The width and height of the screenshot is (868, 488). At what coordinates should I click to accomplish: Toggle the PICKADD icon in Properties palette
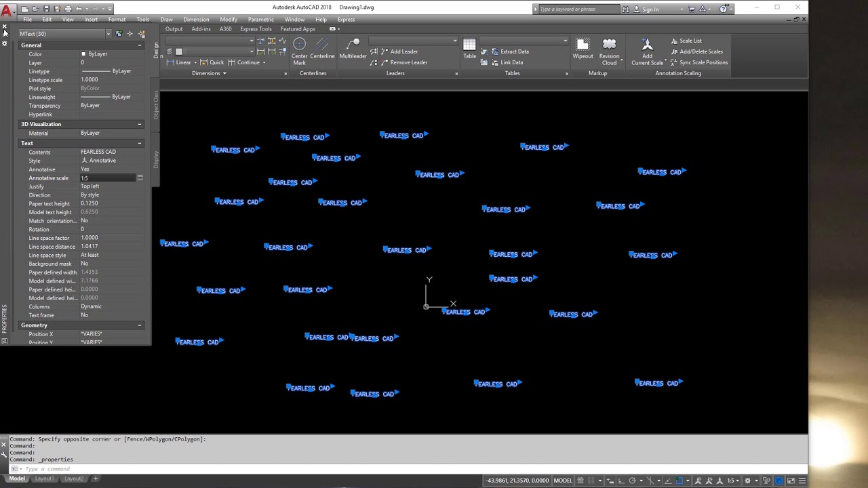coord(119,34)
